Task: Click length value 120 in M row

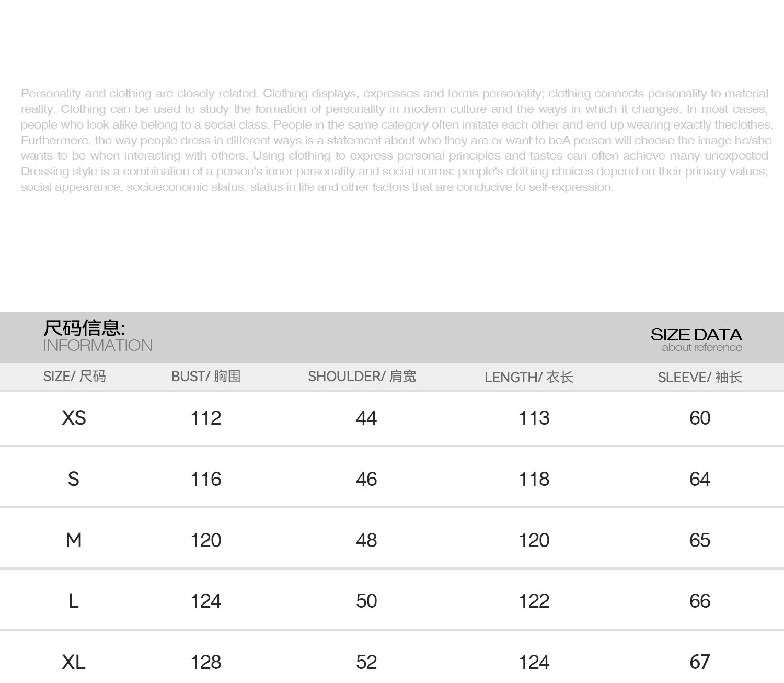Action: point(534,540)
